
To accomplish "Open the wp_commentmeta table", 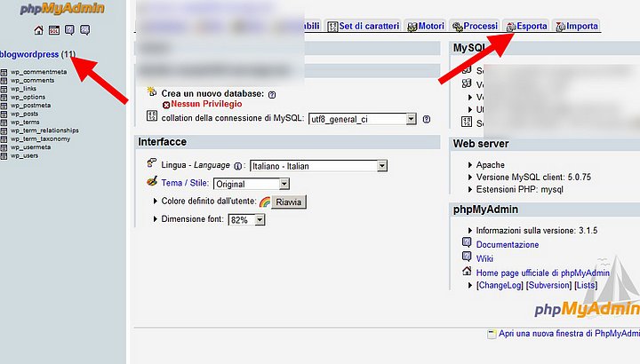I will (x=39, y=72).
